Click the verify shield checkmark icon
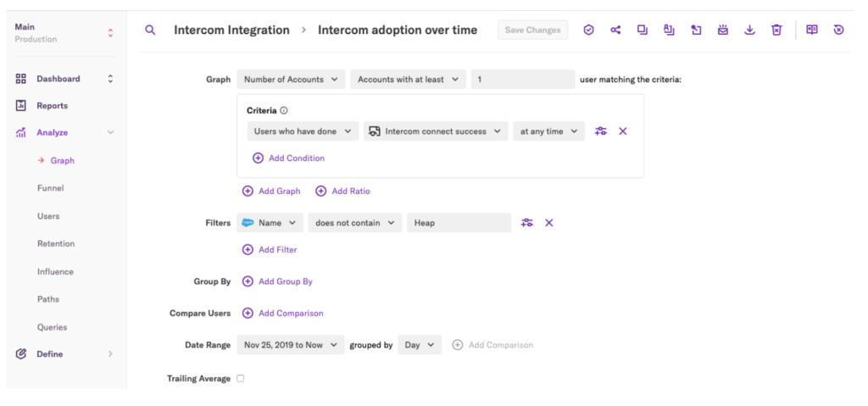Screen dimensions: 868x406 (x=589, y=30)
